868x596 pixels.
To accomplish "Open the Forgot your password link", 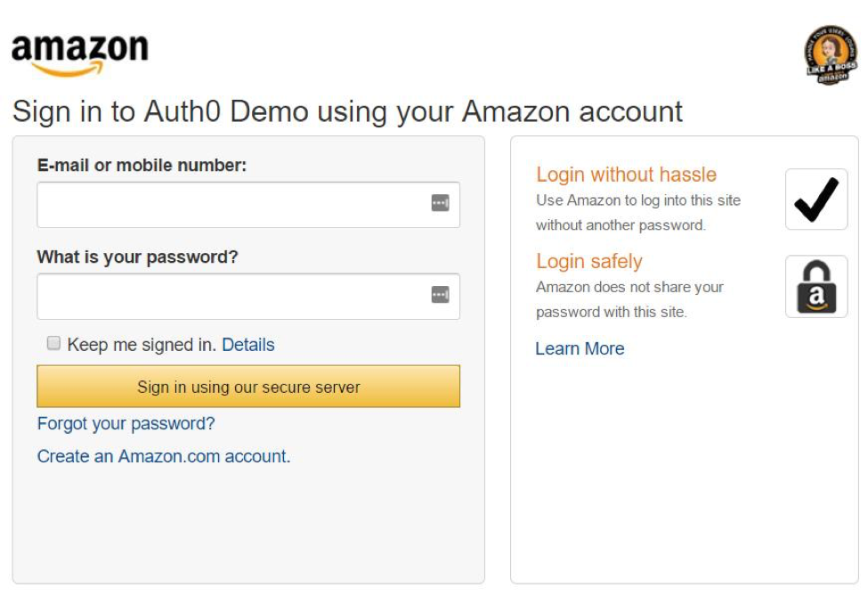I will 126,423.
